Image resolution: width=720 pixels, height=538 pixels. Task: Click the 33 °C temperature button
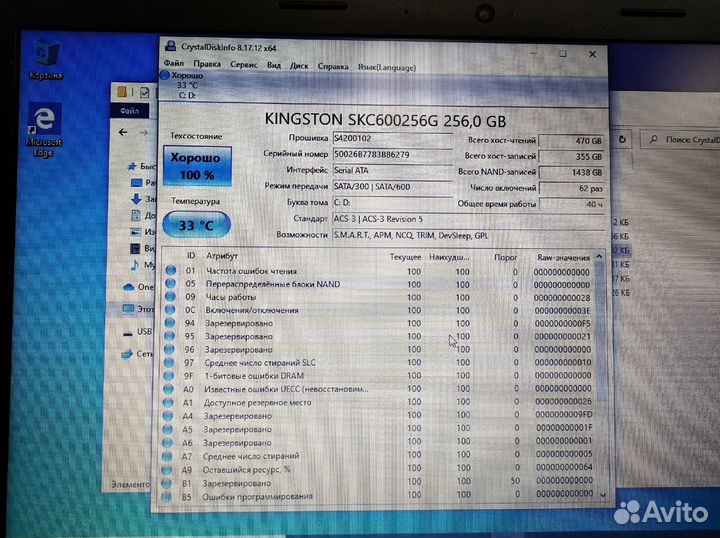(195, 225)
